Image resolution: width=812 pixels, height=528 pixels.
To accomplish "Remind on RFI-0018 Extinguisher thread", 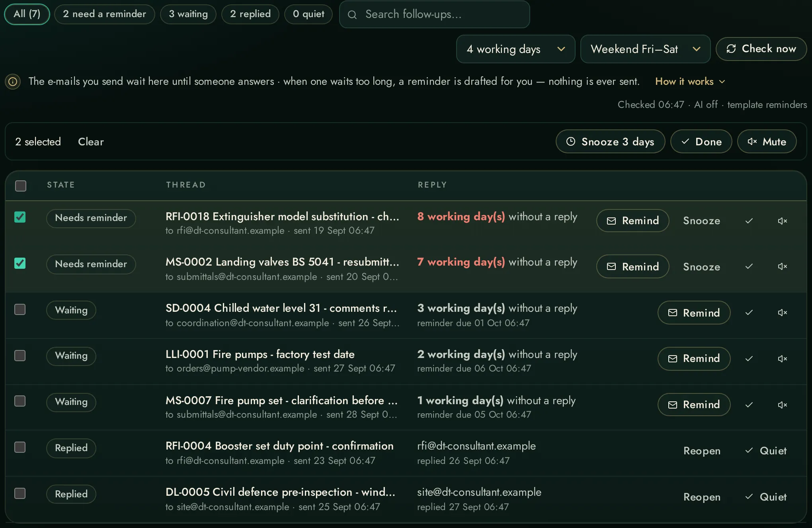I will pos(632,221).
